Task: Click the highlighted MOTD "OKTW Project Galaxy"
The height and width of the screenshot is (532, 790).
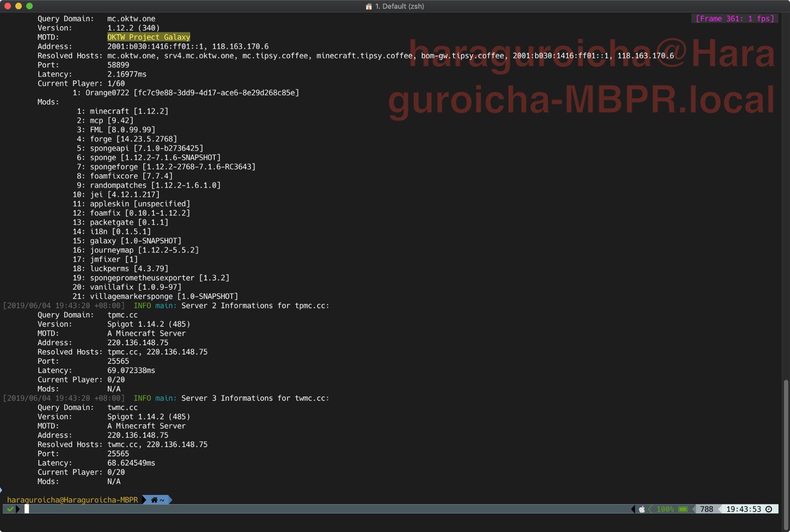Action: [149, 37]
